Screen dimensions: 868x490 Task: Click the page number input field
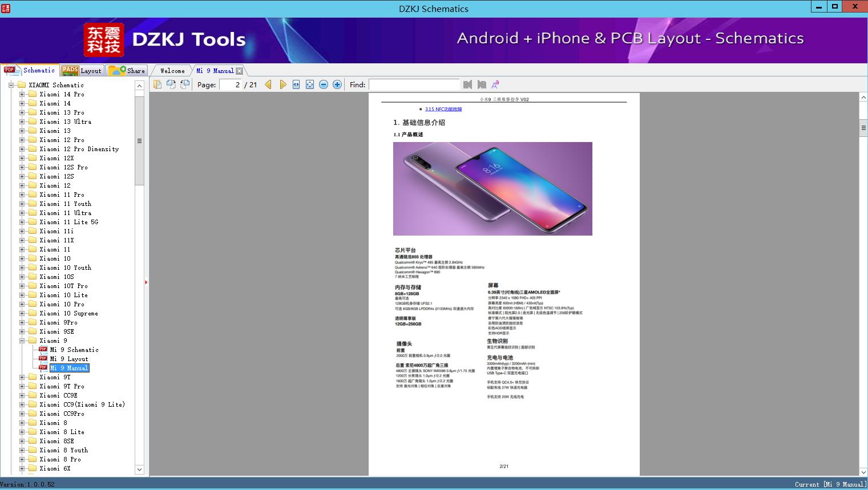pyautogui.click(x=230, y=84)
